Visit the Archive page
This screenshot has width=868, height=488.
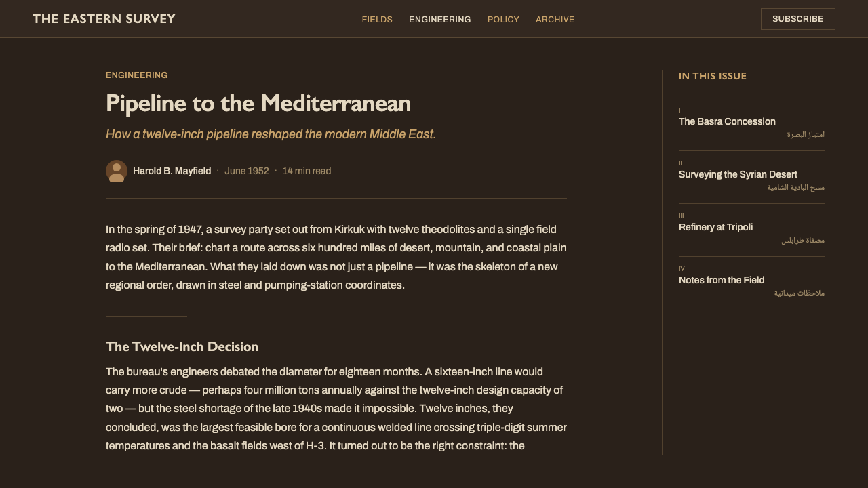tap(555, 19)
